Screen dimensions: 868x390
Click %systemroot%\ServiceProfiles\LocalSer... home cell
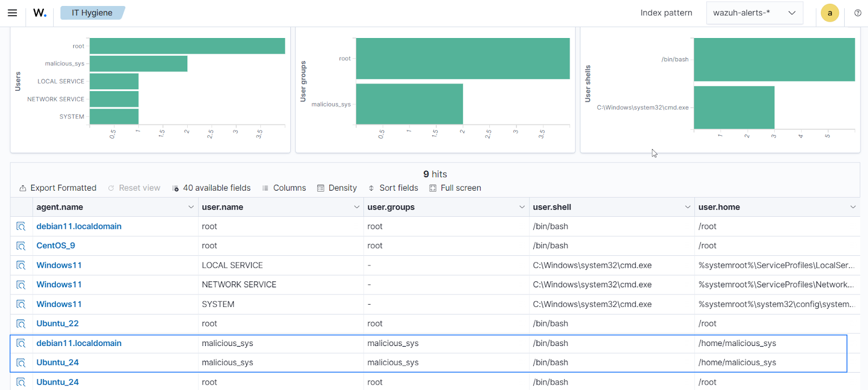[777, 266]
